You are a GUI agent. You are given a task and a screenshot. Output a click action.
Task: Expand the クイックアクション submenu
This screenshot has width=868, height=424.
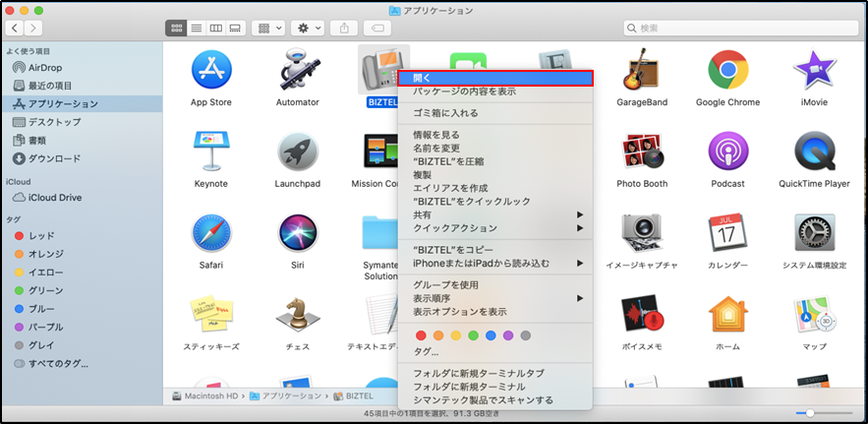(494, 228)
